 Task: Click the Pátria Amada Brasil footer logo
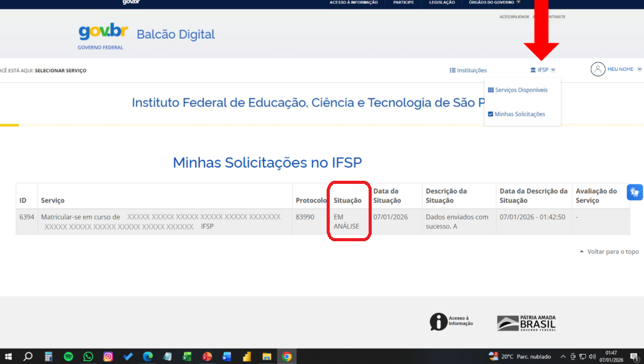click(526, 323)
